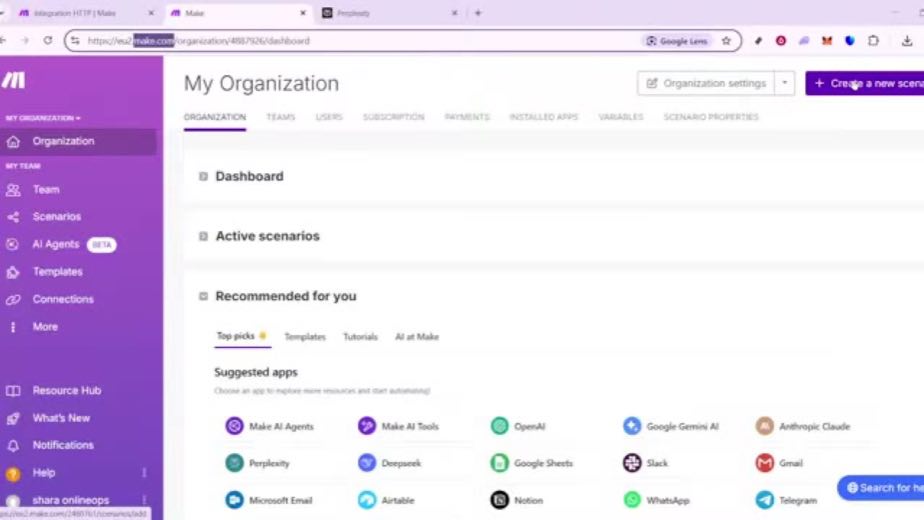Open a new browser tab
This screenshot has width=924, height=520.
[x=478, y=12]
